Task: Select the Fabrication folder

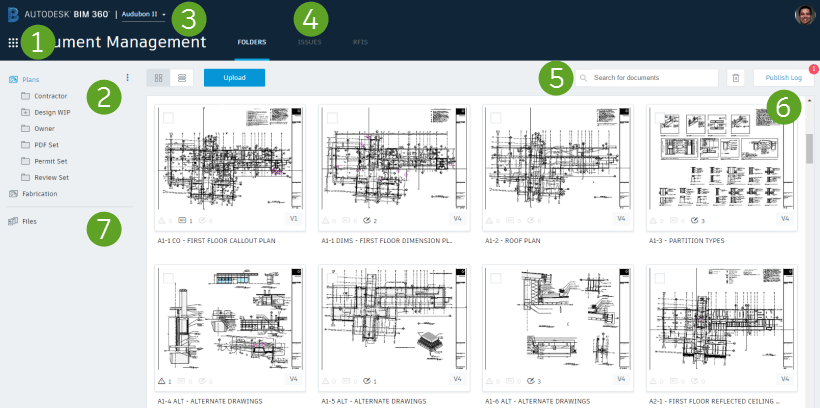Action: pos(40,194)
